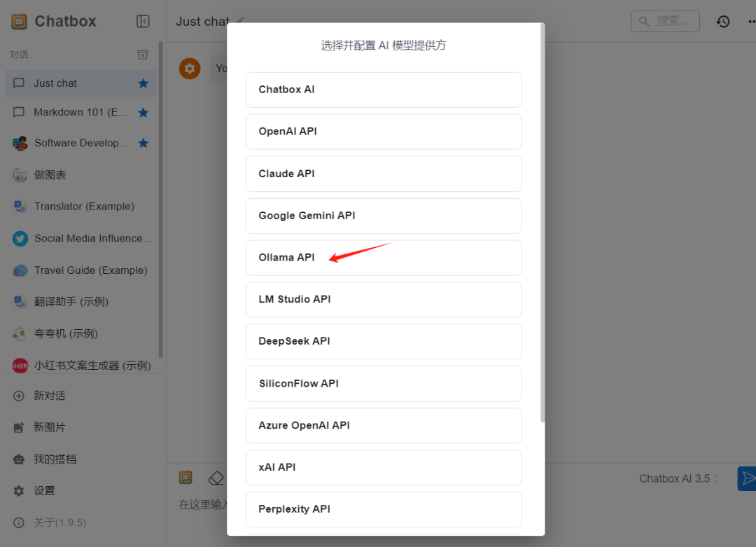Click the eraser clear-context icon

click(216, 478)
